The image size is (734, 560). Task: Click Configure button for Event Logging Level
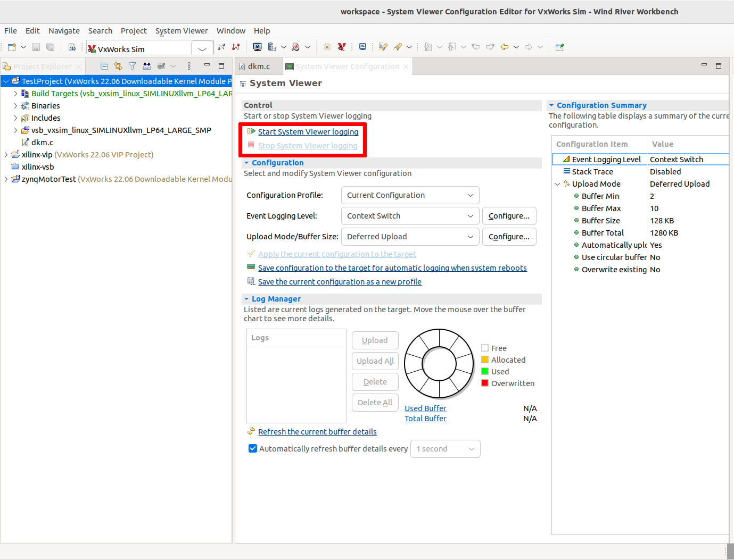(509, 216)
